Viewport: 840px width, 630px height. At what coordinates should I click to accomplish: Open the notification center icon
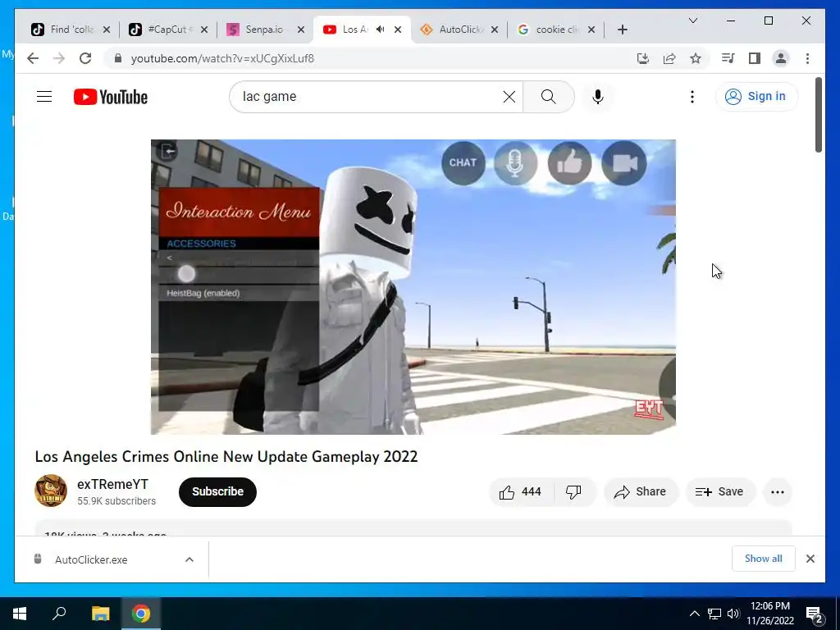coord(814,614)
